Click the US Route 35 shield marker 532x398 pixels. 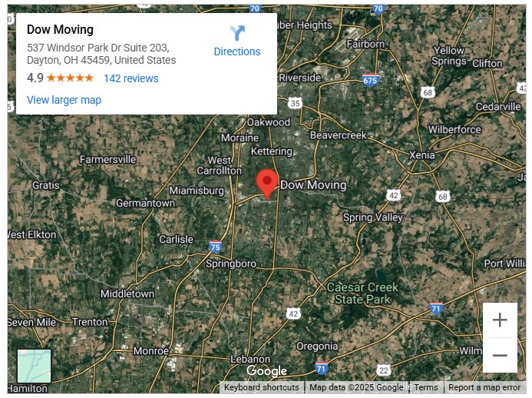pos(296,103)
